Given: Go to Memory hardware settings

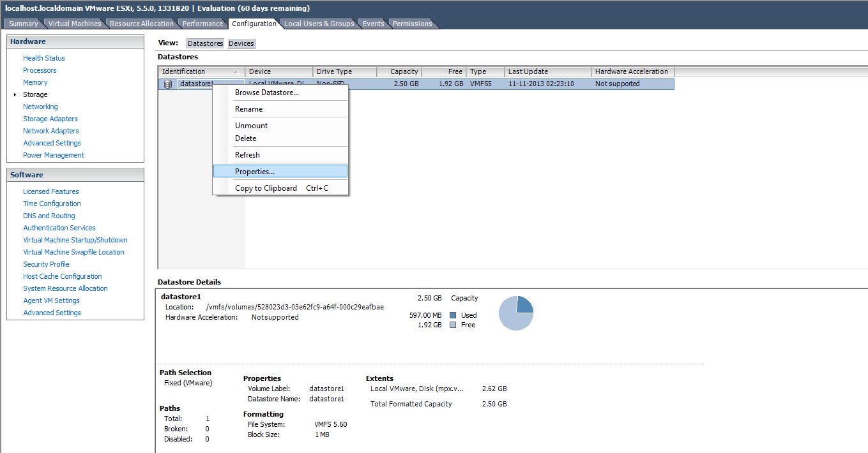Looking at the screenshot, I should (35, 82).
